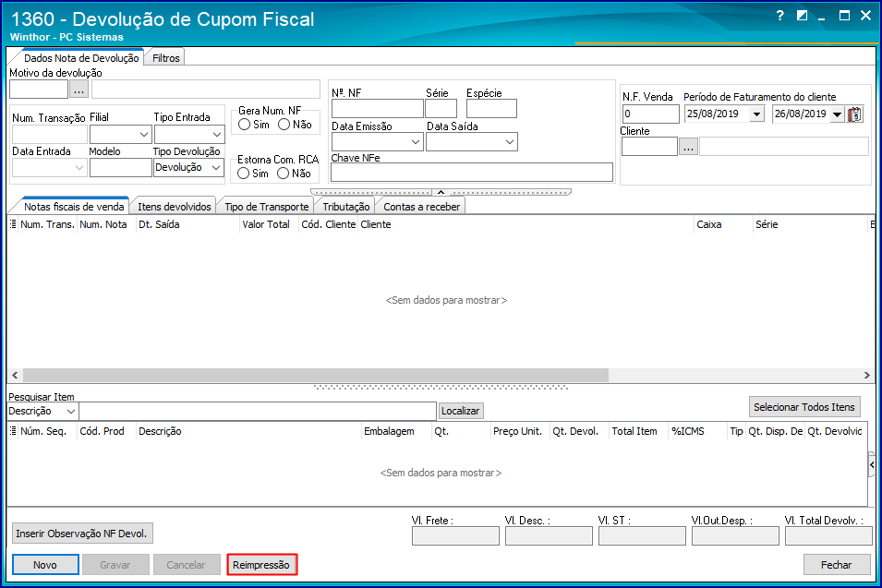The image size is (882, 588).
Task: Open the Tipo de Transporte tab
Action: click(x=267, y=207)
